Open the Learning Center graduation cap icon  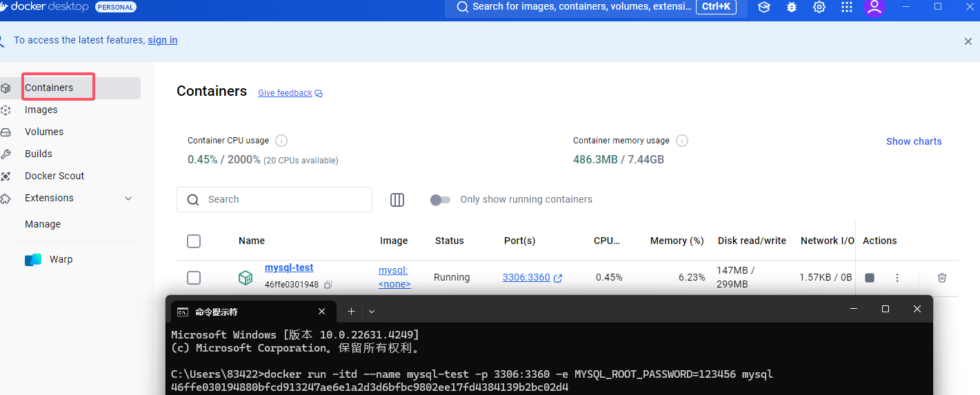click(764, 7)
